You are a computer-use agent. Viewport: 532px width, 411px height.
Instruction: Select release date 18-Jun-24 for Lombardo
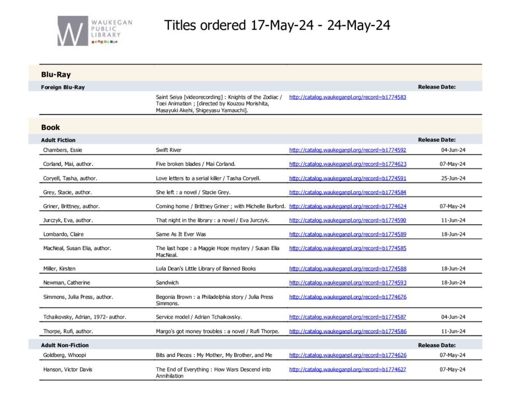[453, 234]
